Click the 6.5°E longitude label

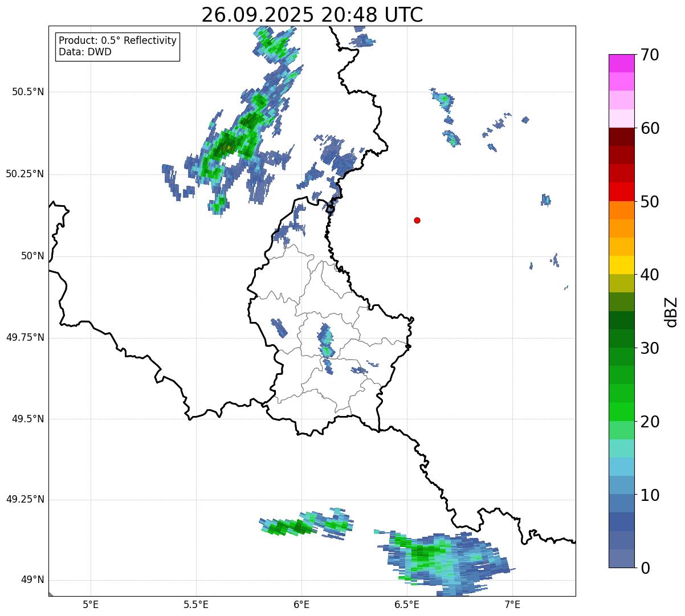(407, 605)
